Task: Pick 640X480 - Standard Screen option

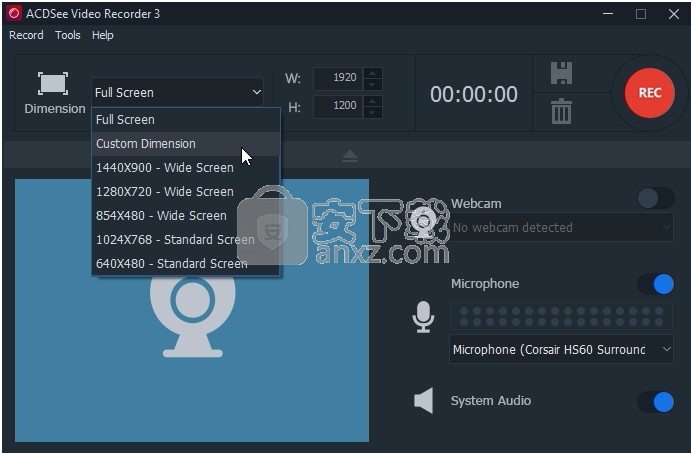Action: (x=186, y=264)
